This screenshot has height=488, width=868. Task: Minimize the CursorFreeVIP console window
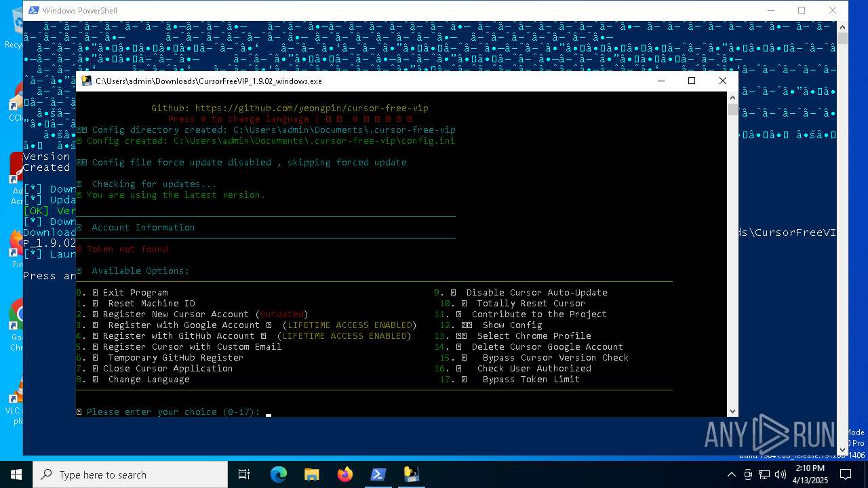(x=661, y=81)
